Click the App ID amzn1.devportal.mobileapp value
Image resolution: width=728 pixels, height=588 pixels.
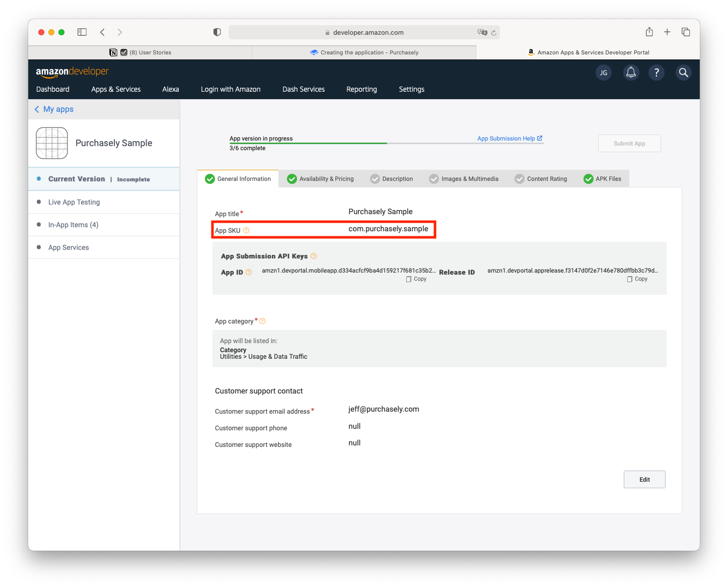pyautogui.click(x=349, y=271)
